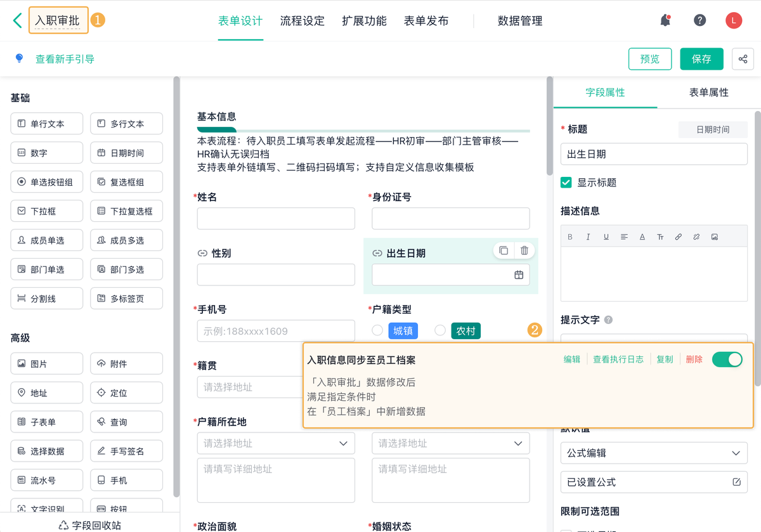Open the 查看新手引导 link
This screenshot has height=532, width=761.
pyautogui.click(x=65, y=59)
